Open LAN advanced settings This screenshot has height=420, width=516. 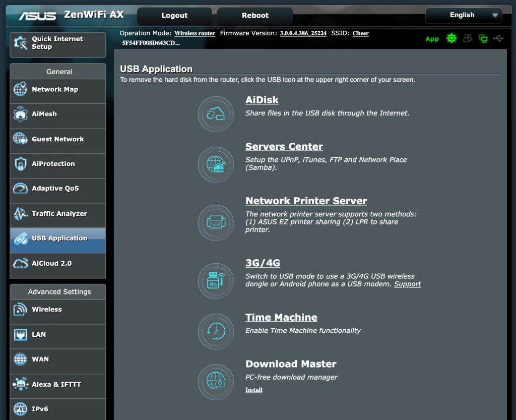(58, 336)
